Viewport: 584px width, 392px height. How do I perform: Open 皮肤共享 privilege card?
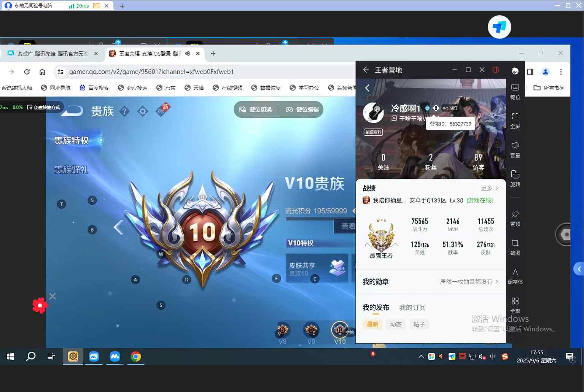317,268
